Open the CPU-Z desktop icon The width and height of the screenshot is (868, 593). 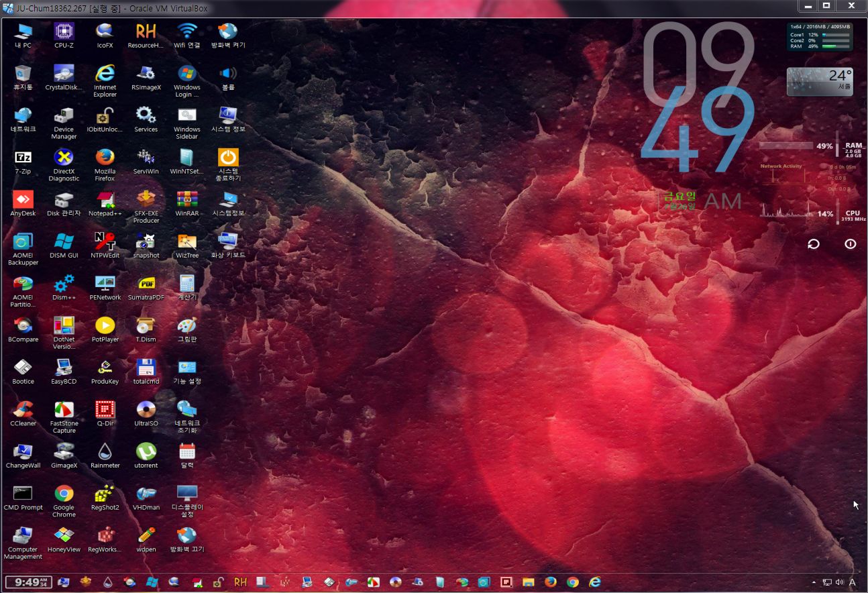point(64,36)
